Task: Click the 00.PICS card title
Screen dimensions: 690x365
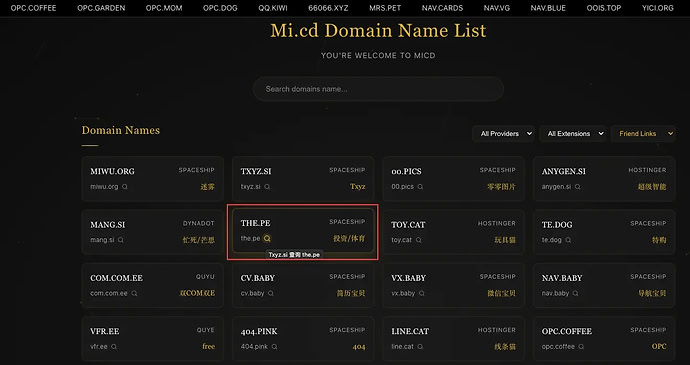Action: (x=406, y=171)
